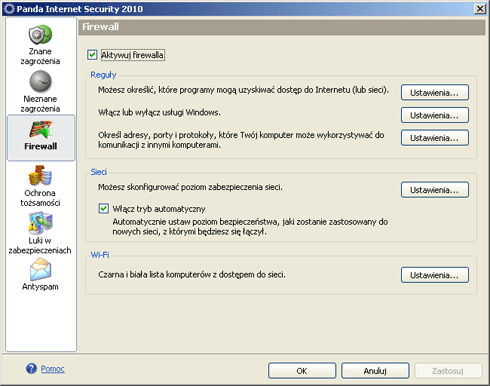
Task: Click the Firewall panel header title
Action: point(100,27)
